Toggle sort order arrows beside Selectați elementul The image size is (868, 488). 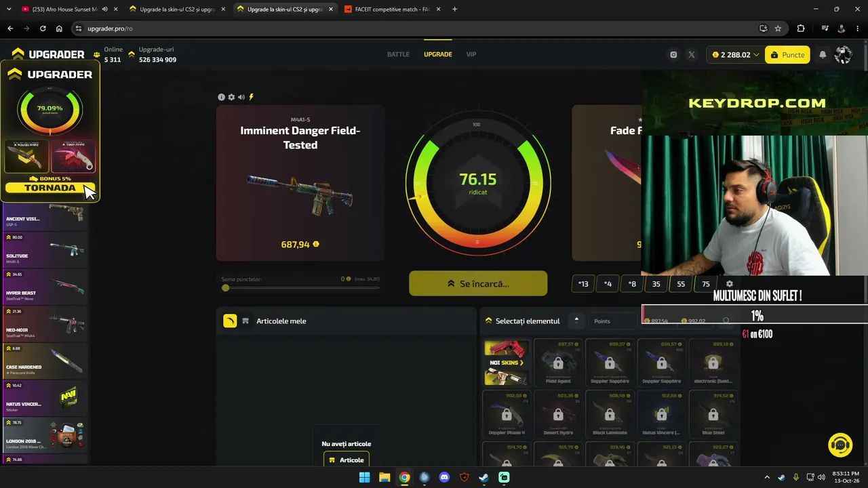(x=576, y=321)
